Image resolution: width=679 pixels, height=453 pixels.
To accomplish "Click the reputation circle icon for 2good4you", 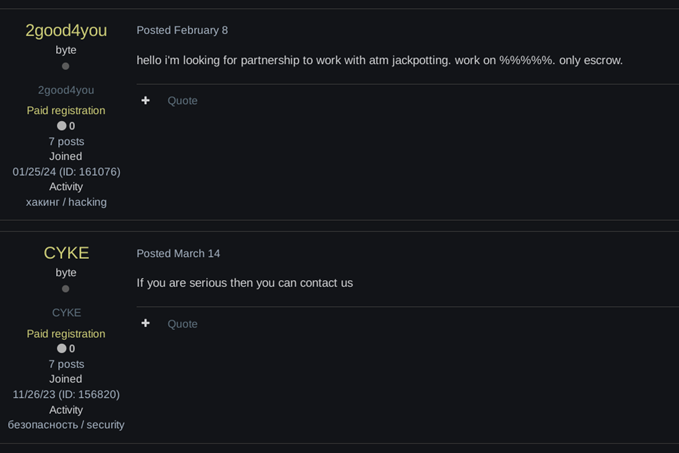I will (x=61, y=126).
